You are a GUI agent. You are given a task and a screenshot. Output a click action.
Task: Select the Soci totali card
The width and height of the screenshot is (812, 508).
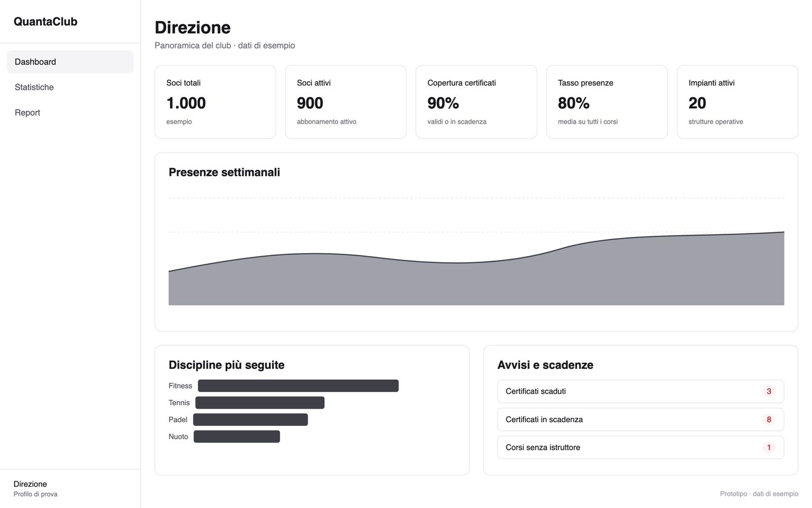[215, 102]
